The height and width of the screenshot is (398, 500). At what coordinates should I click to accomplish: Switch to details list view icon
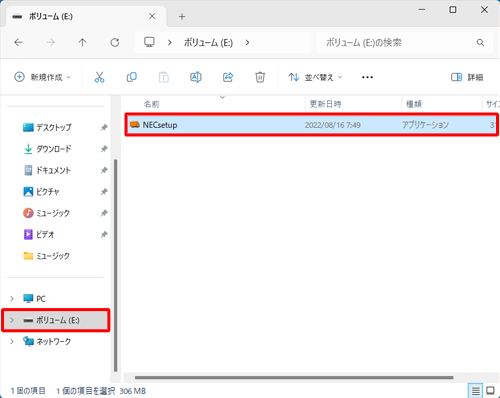click(475, 390)
